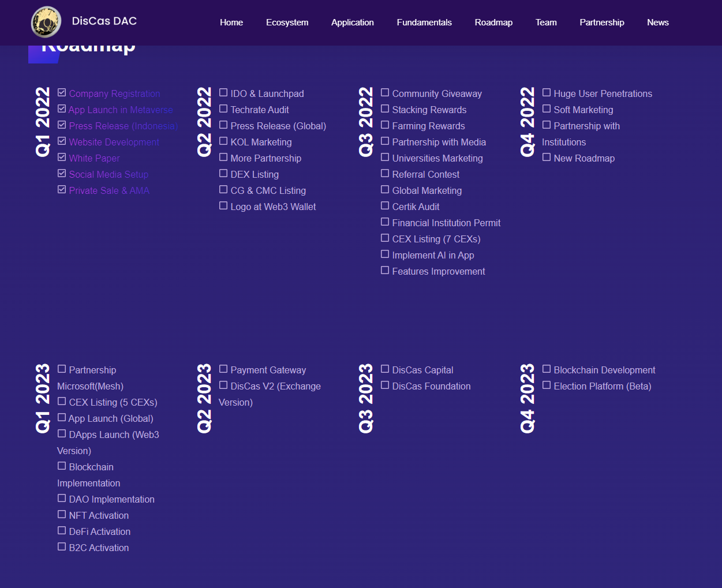Click the Features Improvement text
Screen dimensions: 722x588
[x=439, y=271]
